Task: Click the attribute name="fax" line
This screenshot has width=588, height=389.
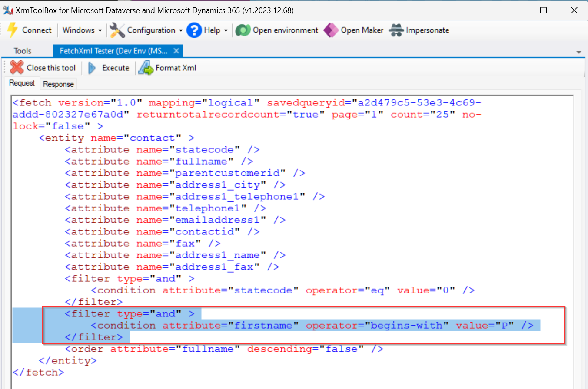Action: pos(143,244)
